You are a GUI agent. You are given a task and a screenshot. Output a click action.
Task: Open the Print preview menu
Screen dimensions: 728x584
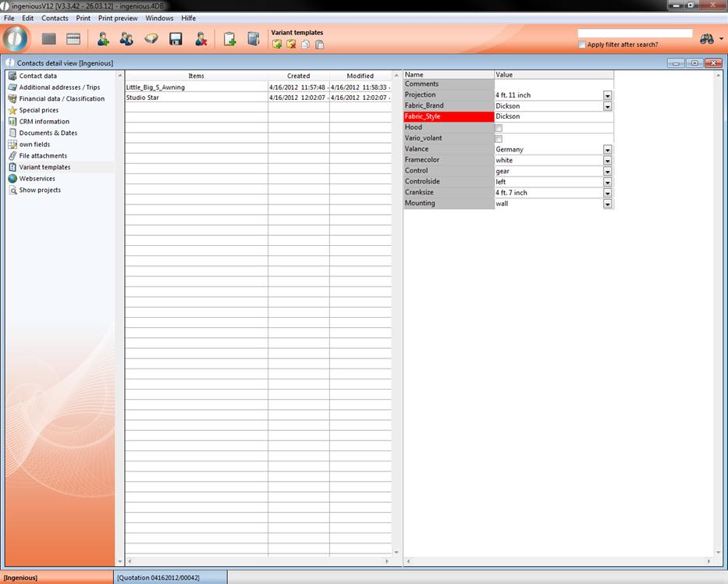(x=118, y=18)
